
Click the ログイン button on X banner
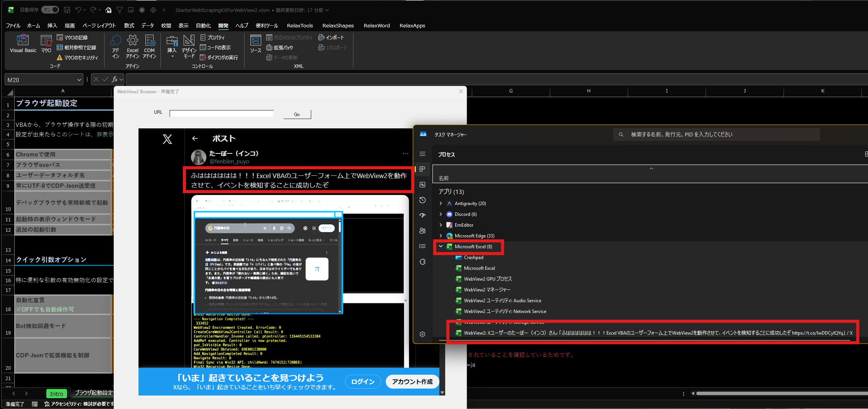tap(363, 381)
